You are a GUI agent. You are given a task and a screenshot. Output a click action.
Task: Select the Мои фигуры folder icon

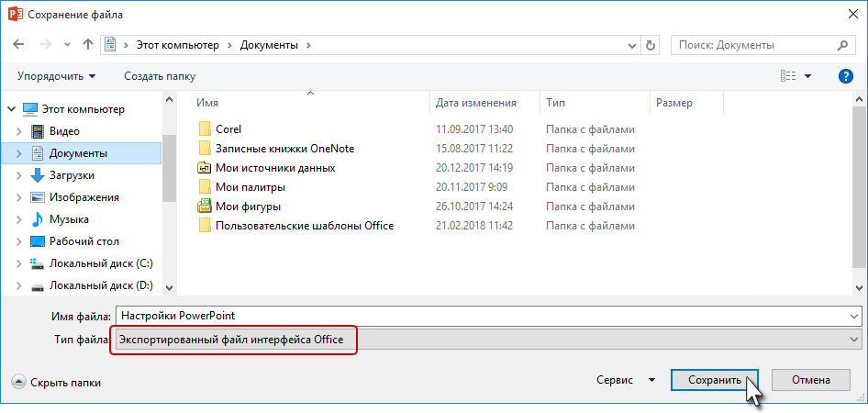205,206
